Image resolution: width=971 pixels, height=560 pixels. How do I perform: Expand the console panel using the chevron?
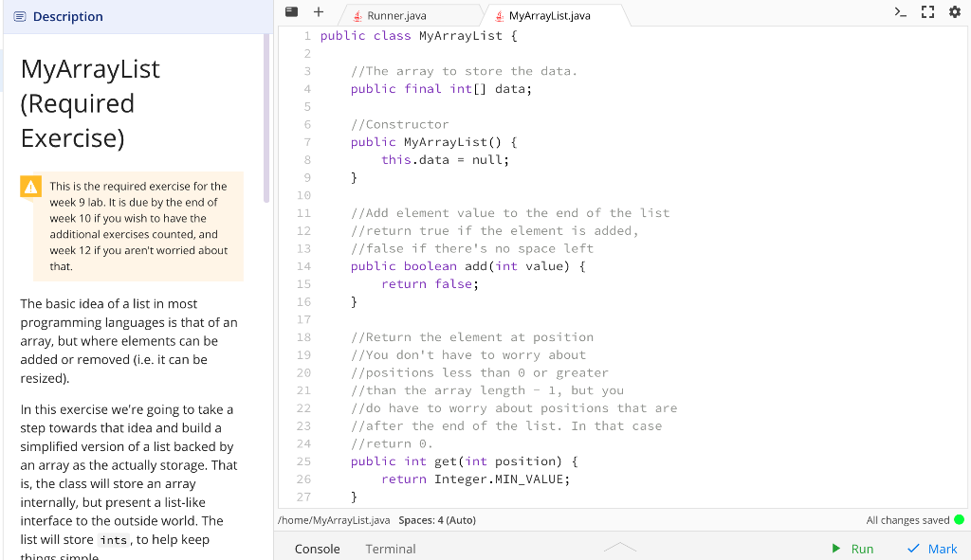[x=620, y=547]
